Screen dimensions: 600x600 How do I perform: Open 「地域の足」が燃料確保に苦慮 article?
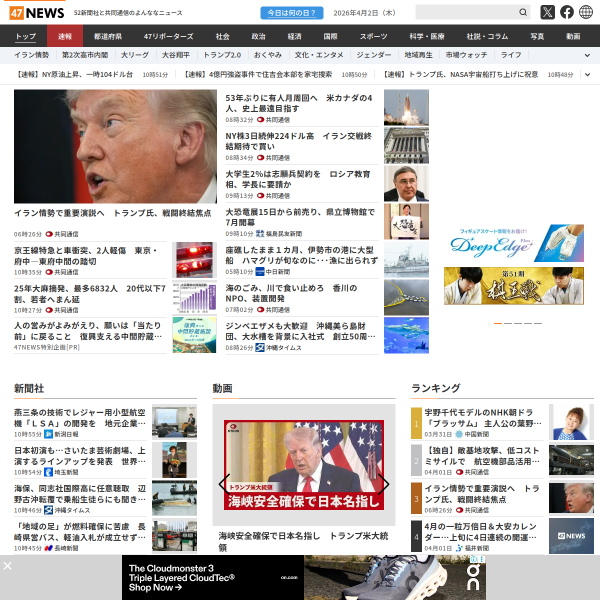click(80, 532)
